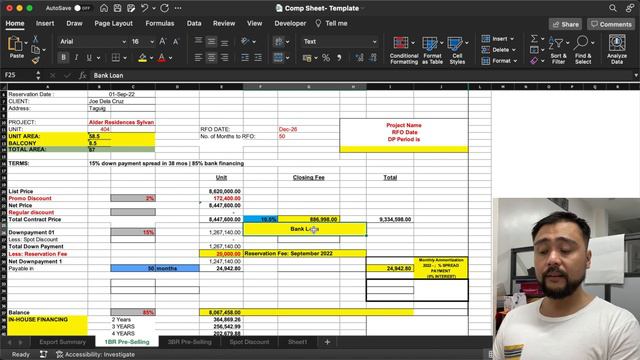Toggle Align Right

(x=224, y=58)
